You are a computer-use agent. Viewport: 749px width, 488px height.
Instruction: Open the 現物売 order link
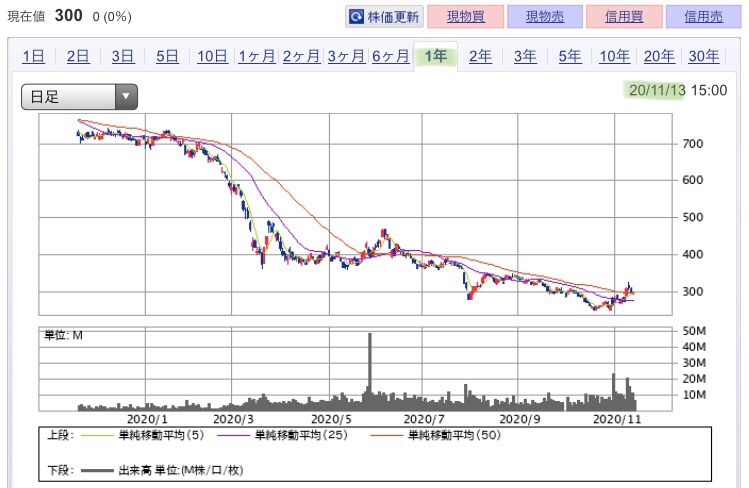point(545,17)
